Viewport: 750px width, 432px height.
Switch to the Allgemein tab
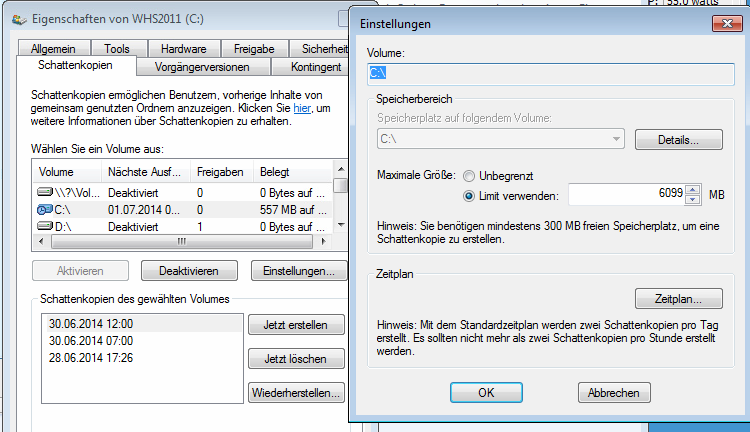tap(53, 49)
